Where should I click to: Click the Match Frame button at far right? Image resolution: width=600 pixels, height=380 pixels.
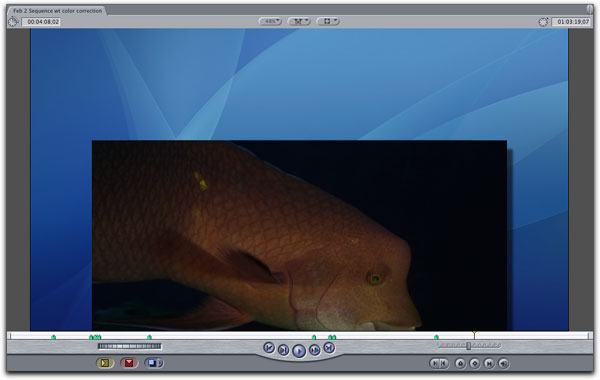pyautogui.click(x=504, y=363)
